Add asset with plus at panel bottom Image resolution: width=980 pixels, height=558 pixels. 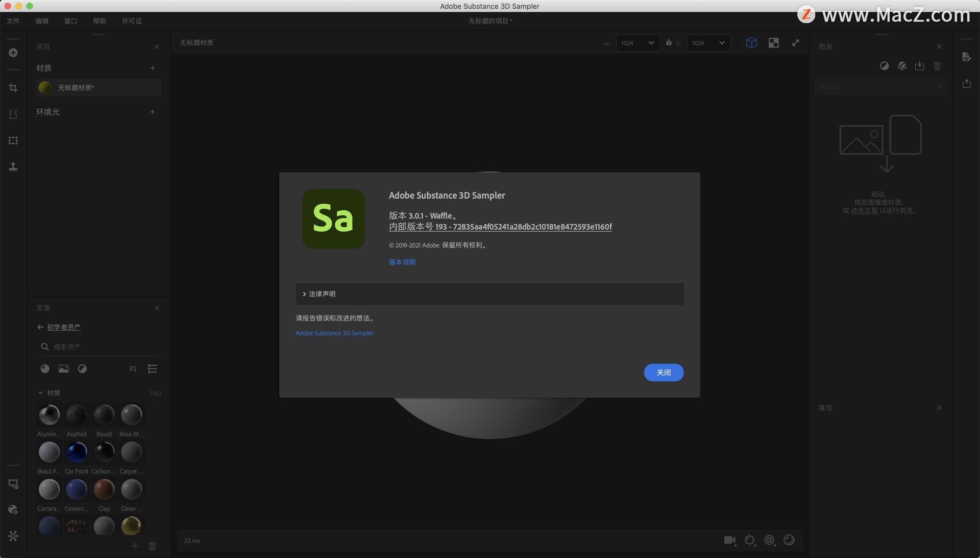135,546
